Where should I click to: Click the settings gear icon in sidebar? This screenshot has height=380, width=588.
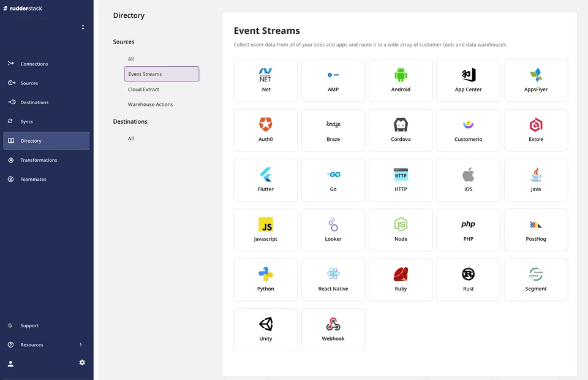(82, 362)
